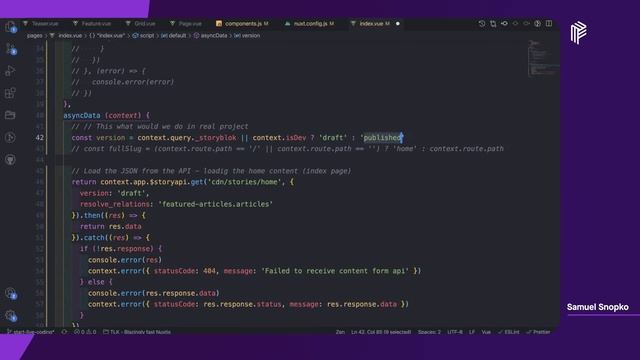Toggle Zen mode item in the status bar
The image size is (640, 360).
340,332
